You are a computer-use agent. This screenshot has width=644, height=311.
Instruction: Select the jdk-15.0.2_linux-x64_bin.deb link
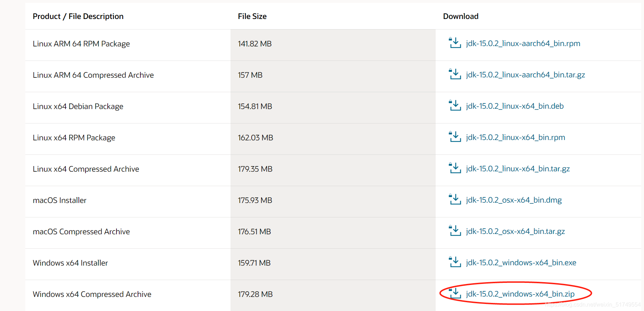515,106
